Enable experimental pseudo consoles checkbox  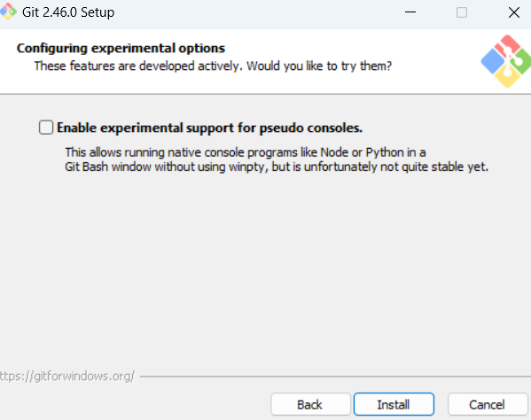pyautogui.click(x=46, y=128)
